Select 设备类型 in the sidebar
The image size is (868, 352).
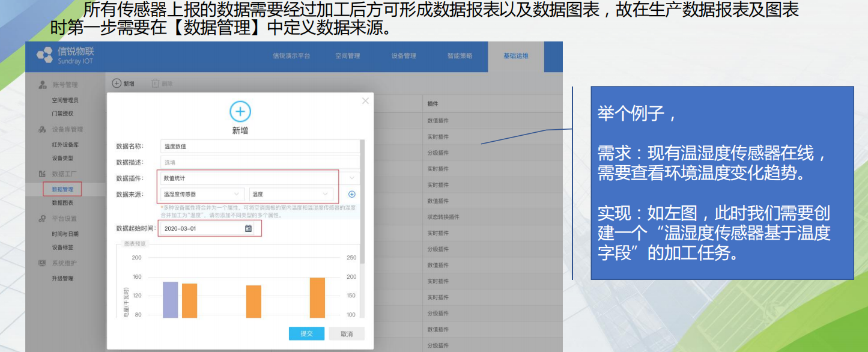62,158
